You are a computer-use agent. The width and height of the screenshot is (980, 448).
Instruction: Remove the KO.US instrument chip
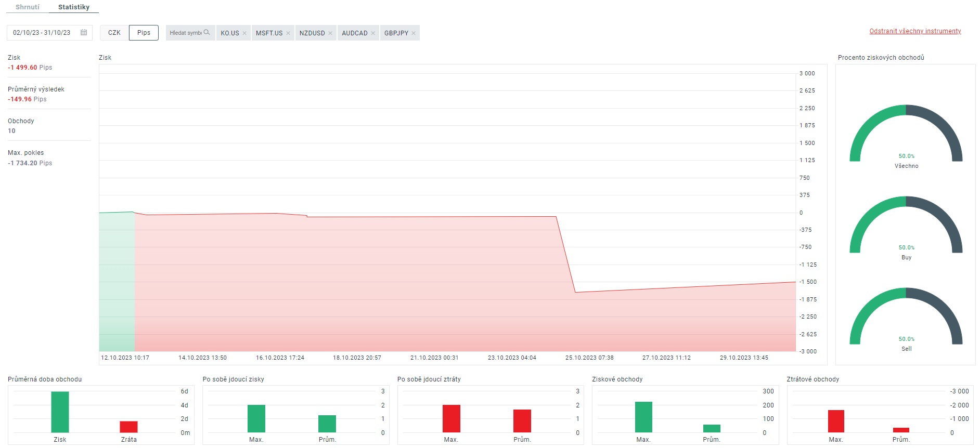244,33
